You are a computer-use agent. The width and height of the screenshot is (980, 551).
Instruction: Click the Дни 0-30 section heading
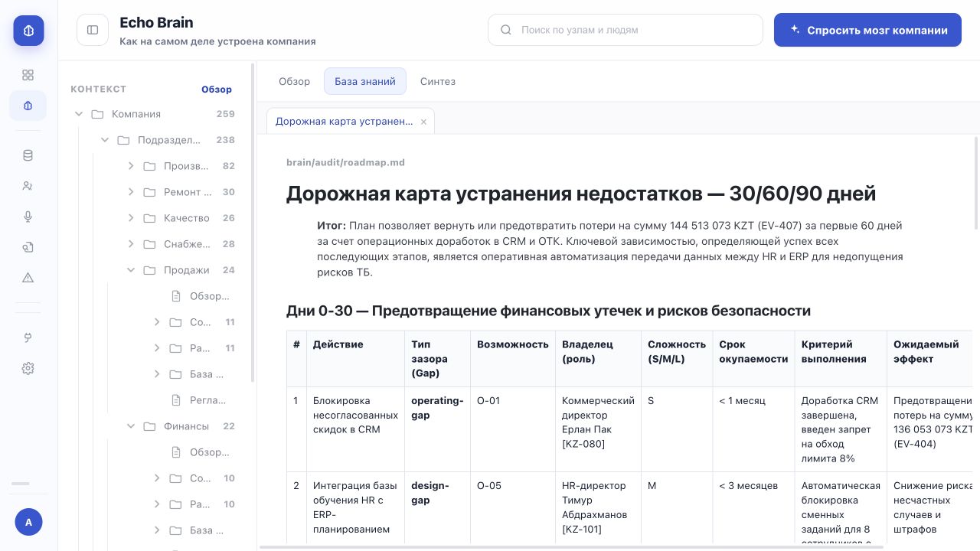pyautogui.click(x=548, y=311)
